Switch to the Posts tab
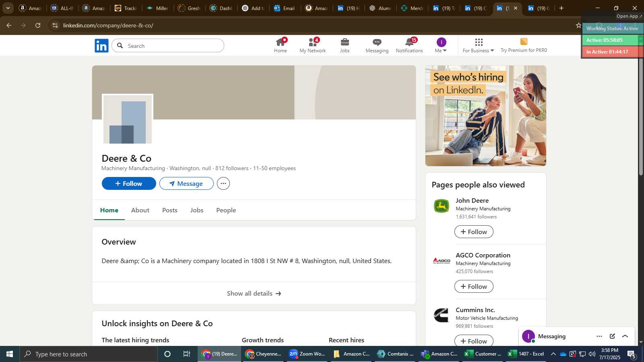The width and height of the screenshot is (644, 362). (x=170, y=210)
